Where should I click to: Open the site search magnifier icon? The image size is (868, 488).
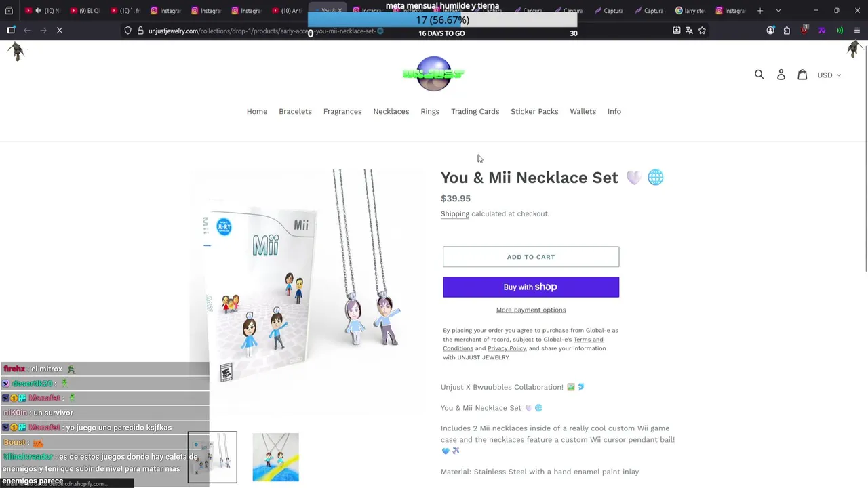point(759,75)
